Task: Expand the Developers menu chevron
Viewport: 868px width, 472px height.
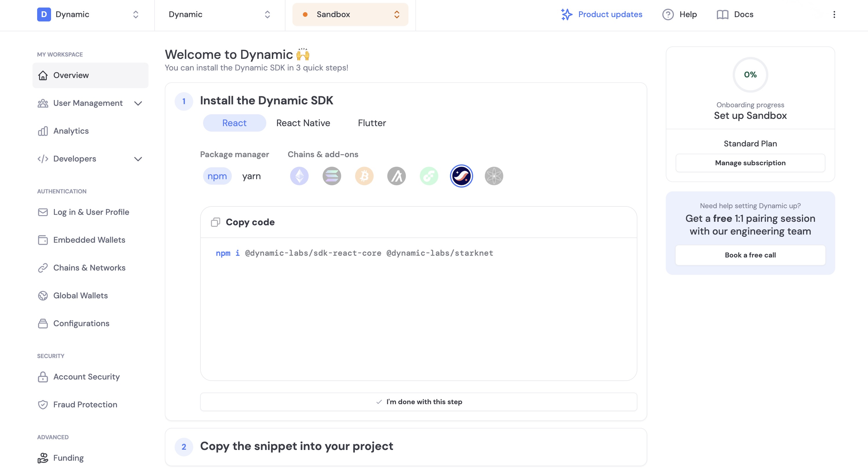Action: point(138,159)
